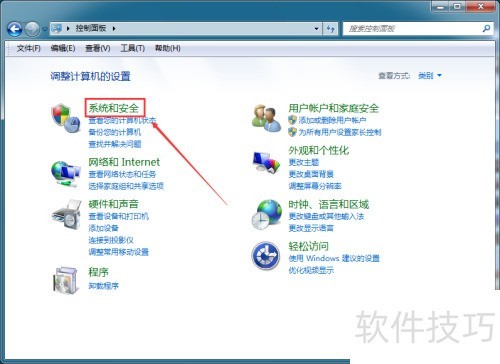Click the Programs disc box icon

coord(66,280)
